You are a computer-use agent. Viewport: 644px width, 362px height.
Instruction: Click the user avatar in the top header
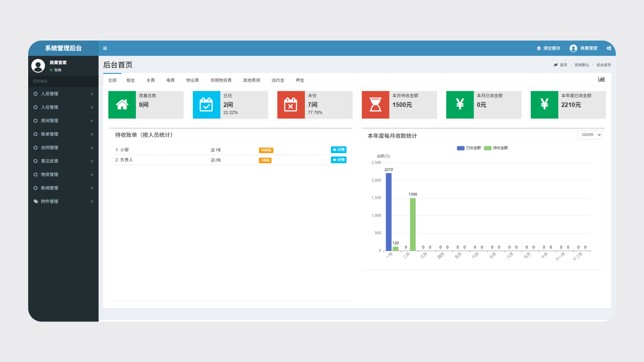point(573,48)
